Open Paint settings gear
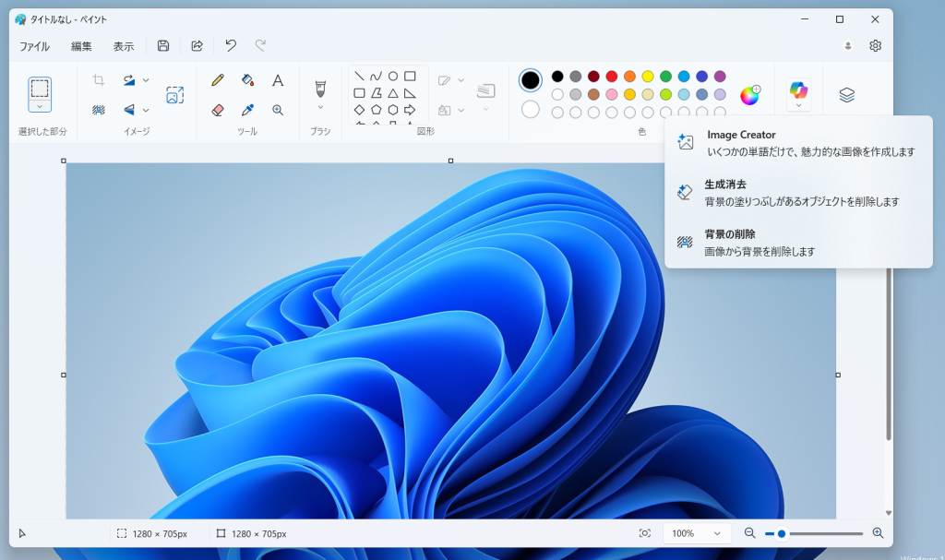Screen dimensions: 945x560 876,46
